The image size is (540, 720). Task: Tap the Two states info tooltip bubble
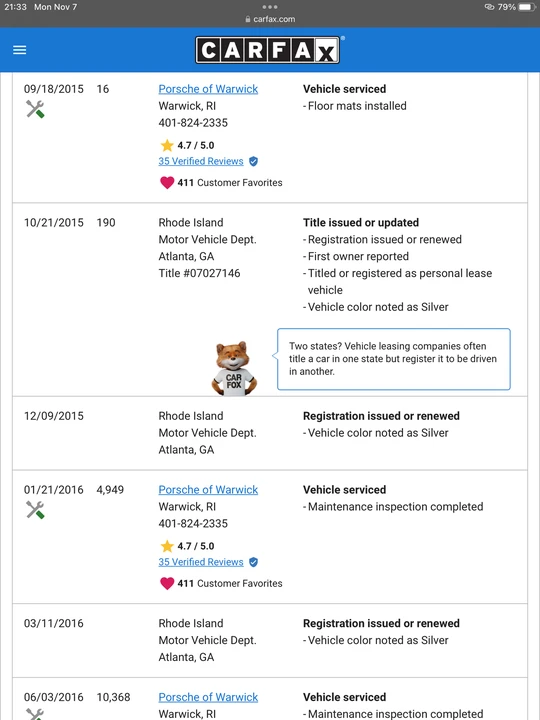(x=394, y=359)
